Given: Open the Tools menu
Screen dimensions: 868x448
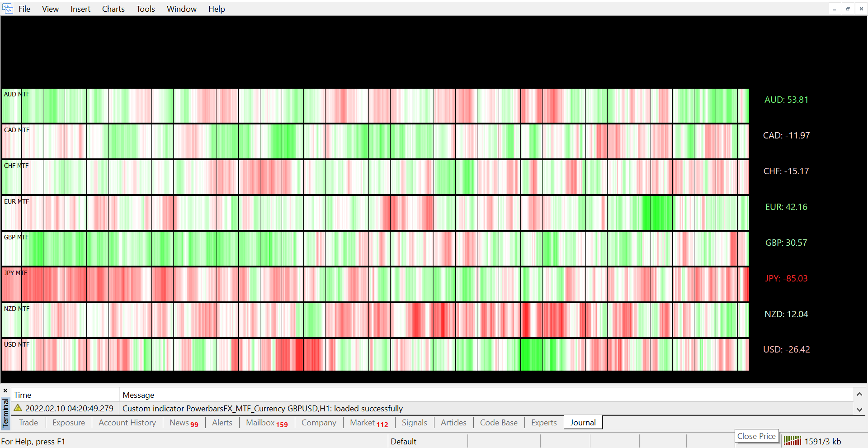Looking at the screenshot, I should pyautogui.click(x=146, y=9).
